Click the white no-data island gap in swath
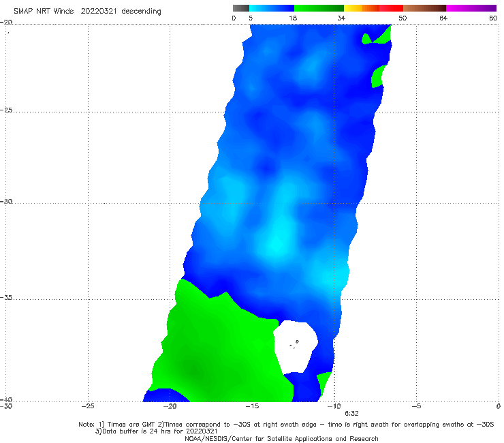 coord(295,346)
